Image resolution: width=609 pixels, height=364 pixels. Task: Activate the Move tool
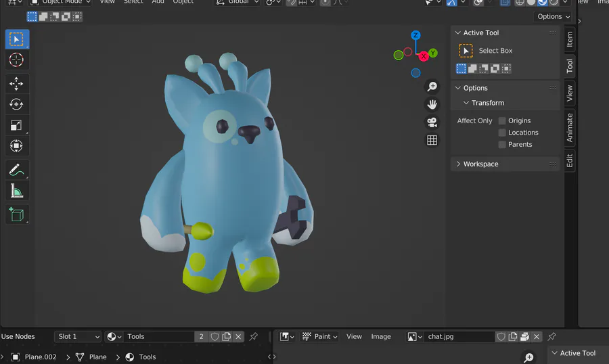17,84
